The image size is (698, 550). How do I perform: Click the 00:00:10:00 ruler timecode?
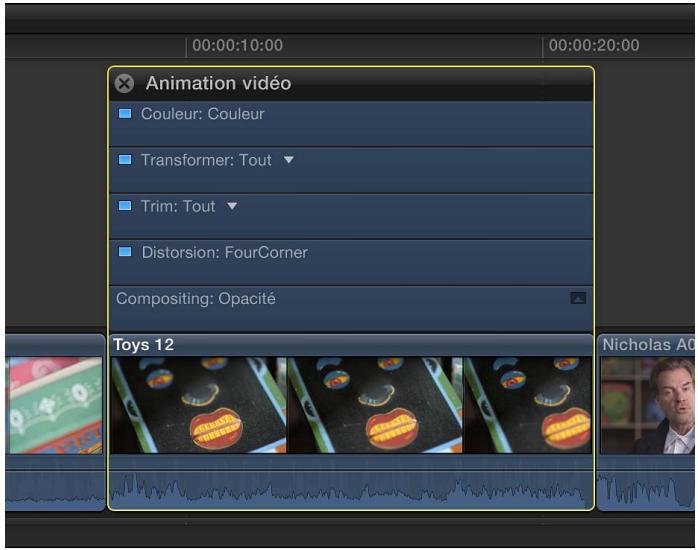click(x=237, y=45)
